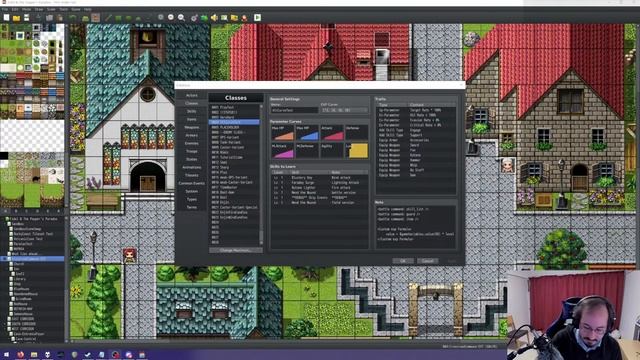Start Playtest with green play icon
The image size is (640, 360).
point(258,18)
